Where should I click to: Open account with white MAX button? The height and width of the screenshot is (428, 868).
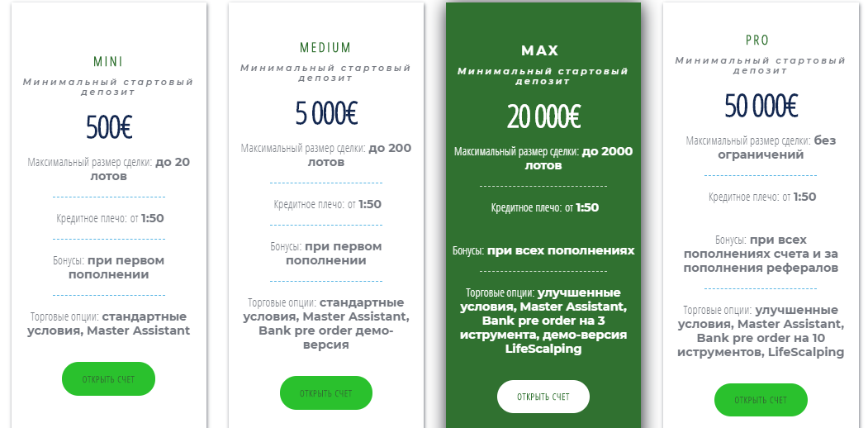(x=543, y=397)
